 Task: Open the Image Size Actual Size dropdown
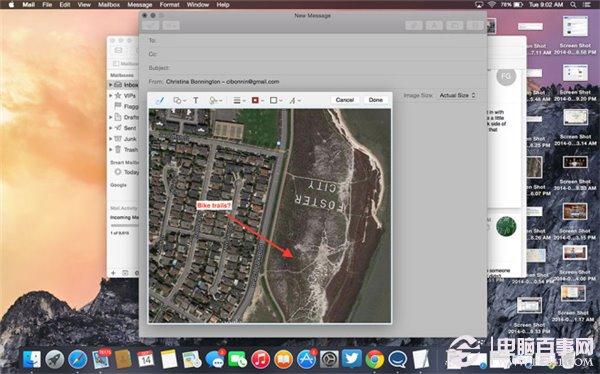[457, 95]
